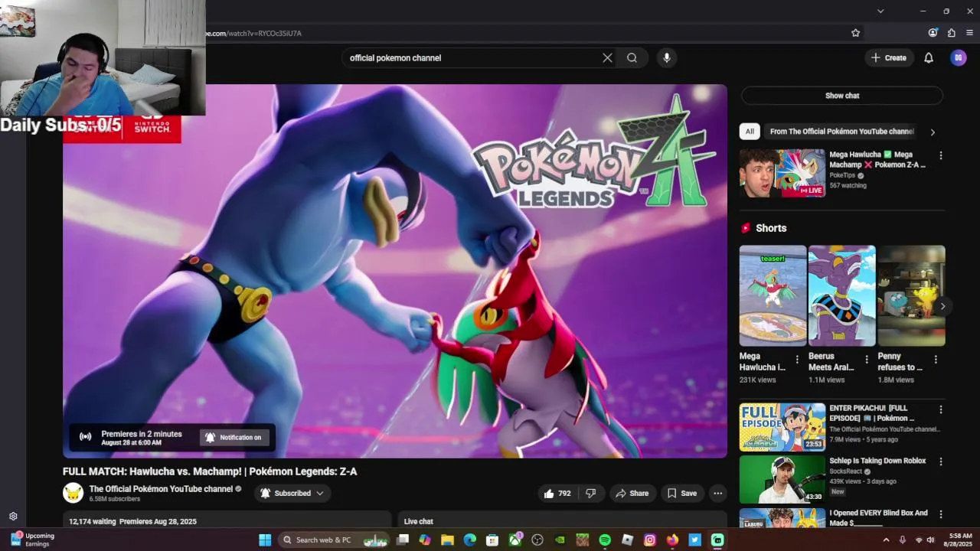The image size is (980, 551).
Task: Switch to OBS Studio on the taskbar
Action: click(x=537, y=540)
